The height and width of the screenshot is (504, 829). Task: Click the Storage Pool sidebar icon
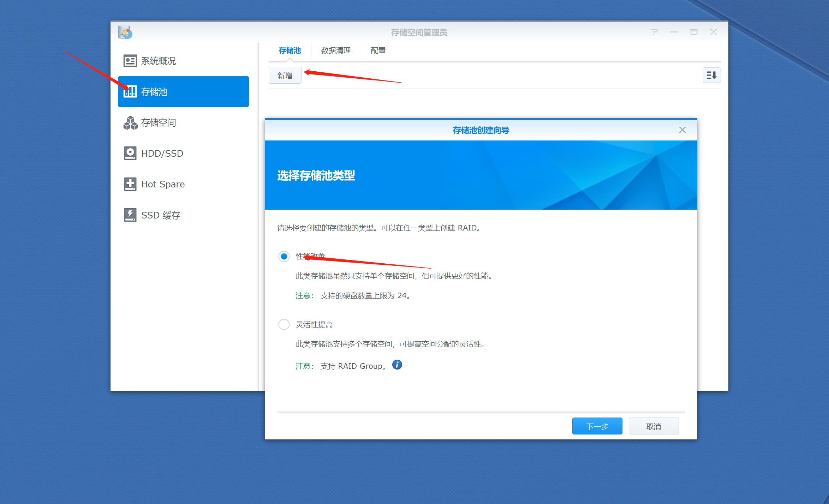click(x=130, y=92)
